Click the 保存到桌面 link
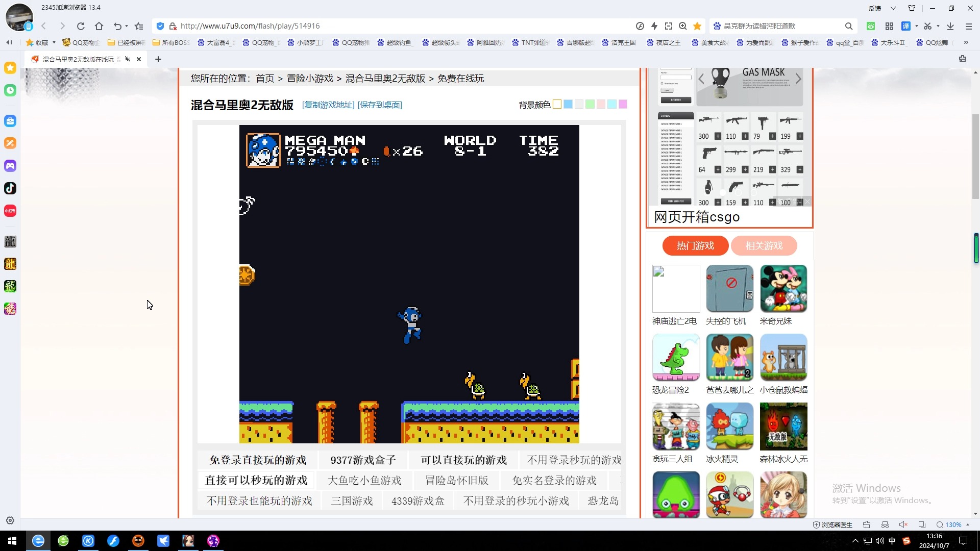Viewport: 980px width, 551px height. click(x=380, y=105)
